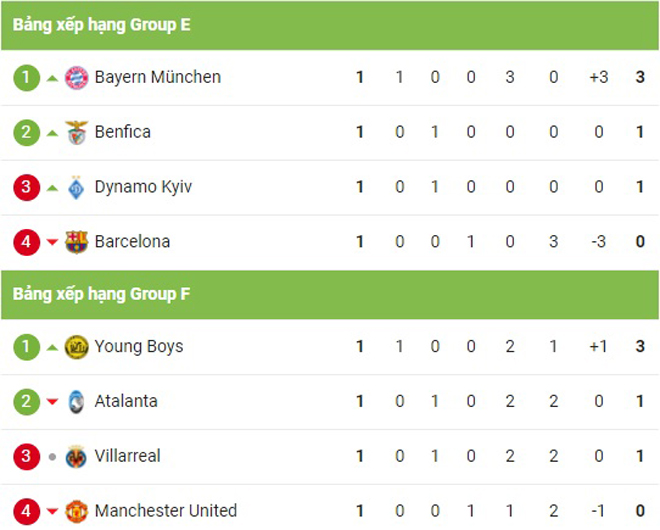Click the red down arrow beside Atalanta
Screen dimensions: 660x530
[x=52, y=402]
